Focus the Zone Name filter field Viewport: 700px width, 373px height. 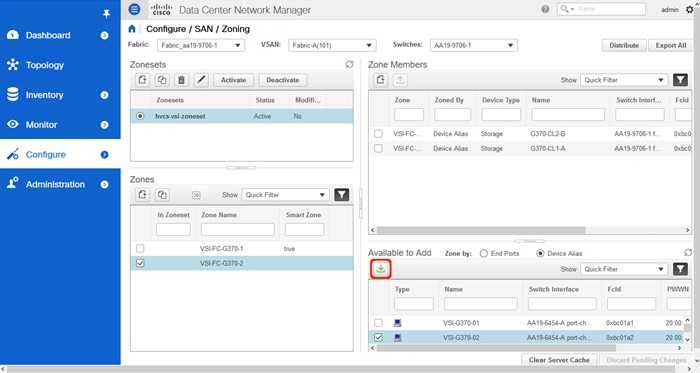pos(238,229)
